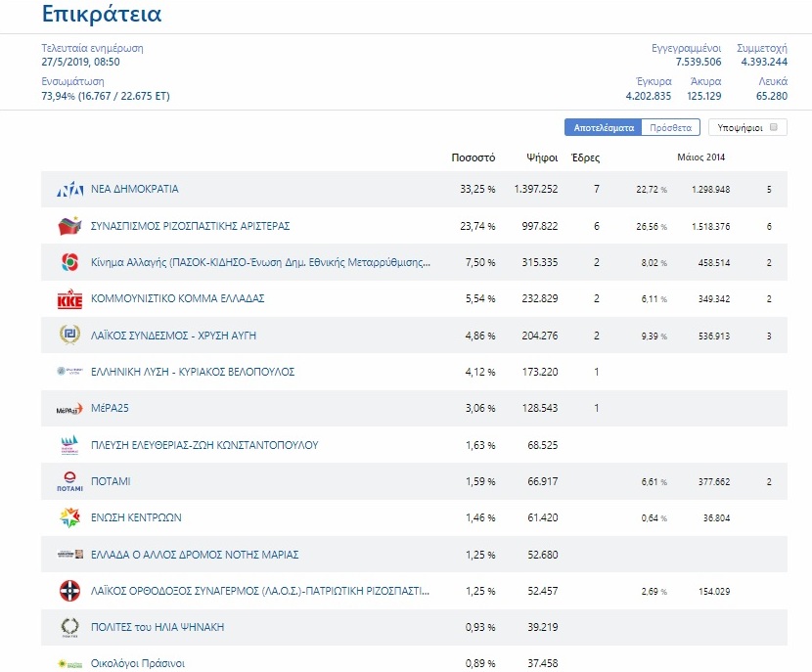Viewport: 812px width, 672px height.
Task: Click Ένωση Κεντρώων 2014 percentage 0,64 %
Action: pyautogui.click(x=654, y=518)
